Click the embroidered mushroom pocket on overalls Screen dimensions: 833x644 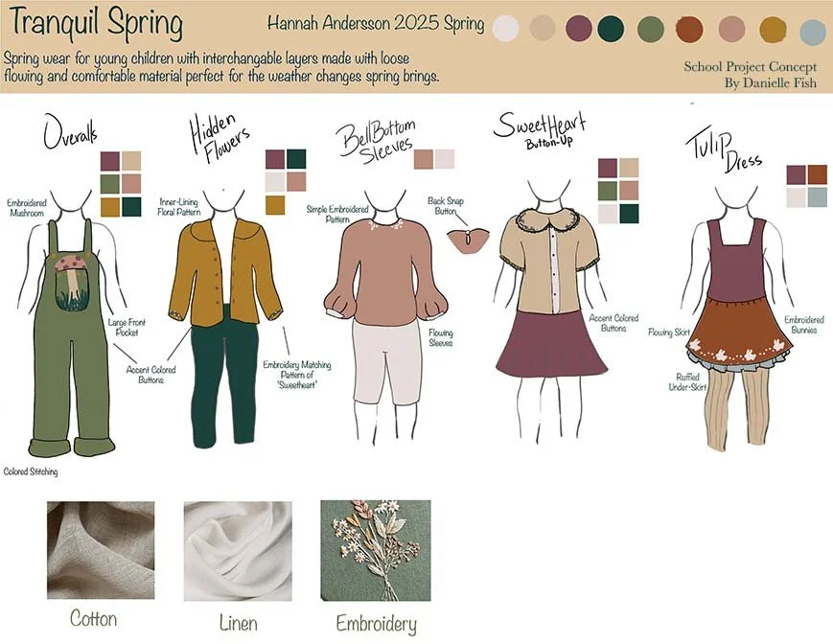pyautogui.click(x=72, y=283)
